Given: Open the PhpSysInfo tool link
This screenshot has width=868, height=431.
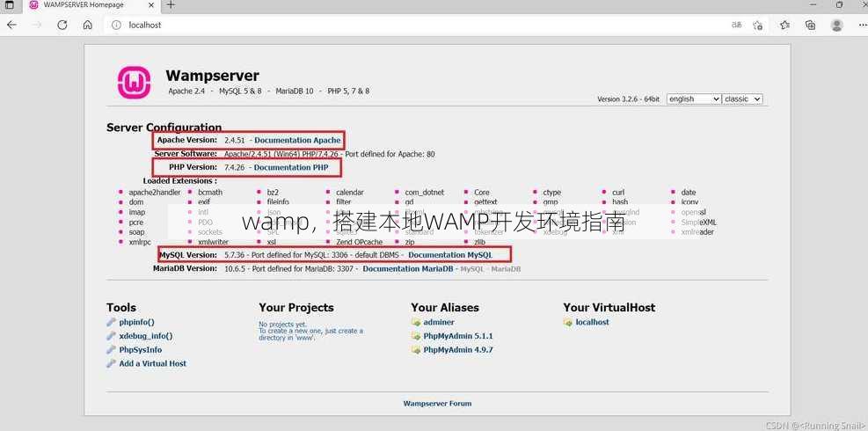Looking at the screenshot, I should click(x=141, y=349).
